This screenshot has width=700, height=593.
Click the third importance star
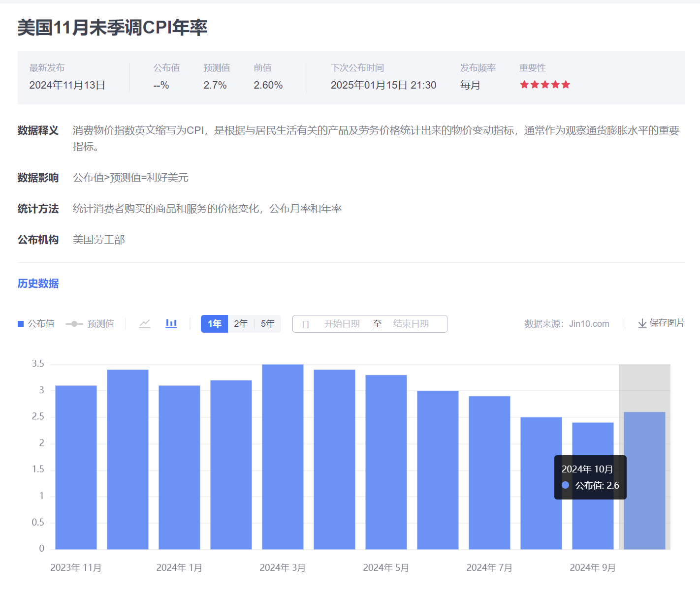545,85
